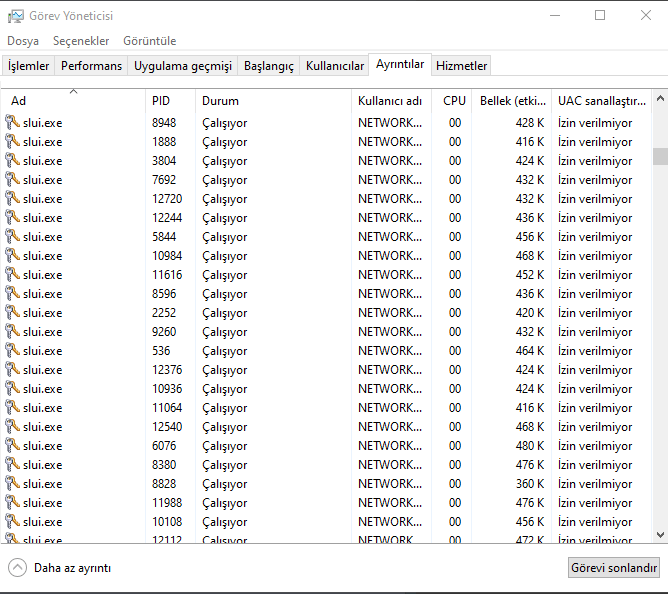Click PID value 11616

167,275
